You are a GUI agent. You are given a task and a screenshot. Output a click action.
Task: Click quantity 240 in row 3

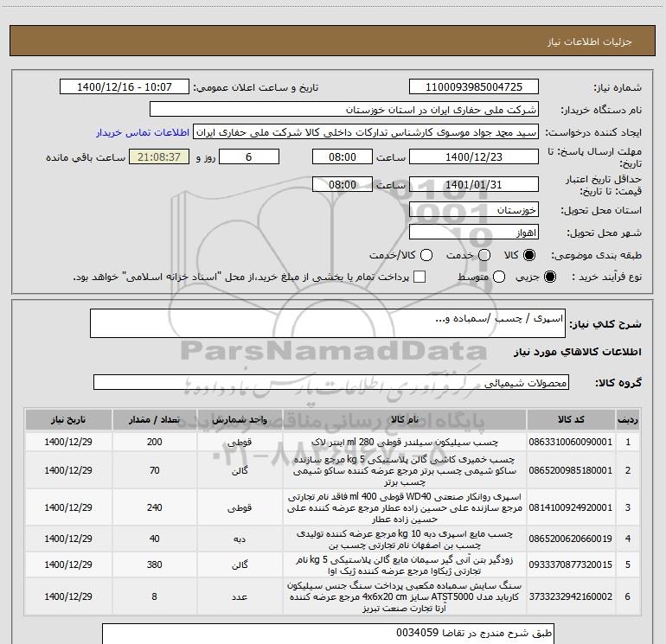[154, 507]
